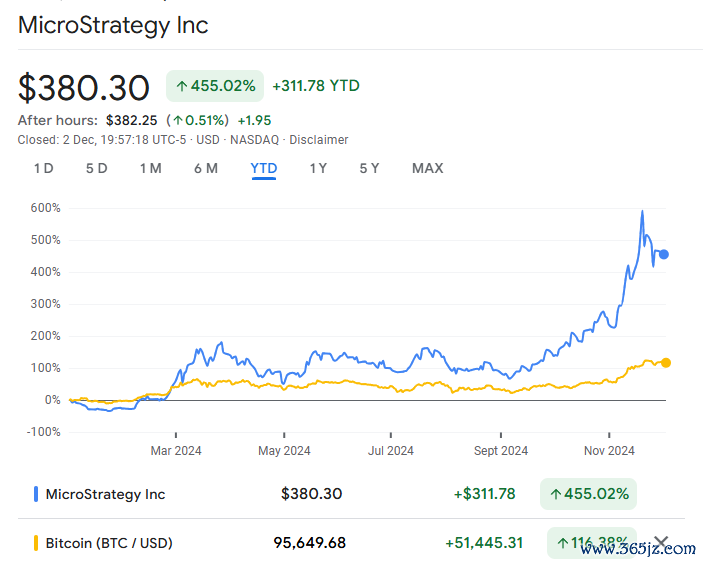Switch chart to 6 M range
Viewport: 703px width, 564px height.
pyautogui.click(x=206, y=169)
